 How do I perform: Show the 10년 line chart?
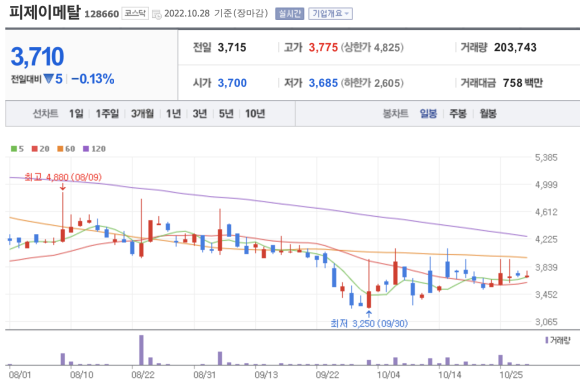(255, 114)
